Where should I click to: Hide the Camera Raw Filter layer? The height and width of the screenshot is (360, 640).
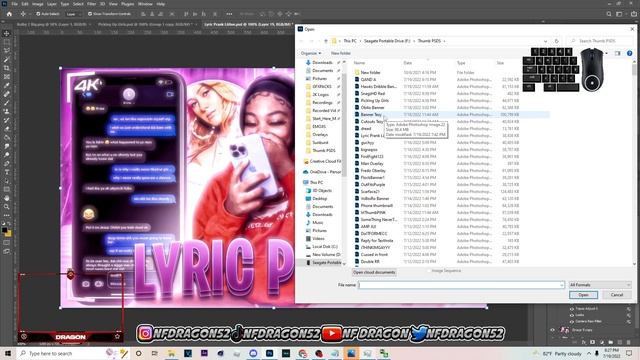(x=571, y=321)
